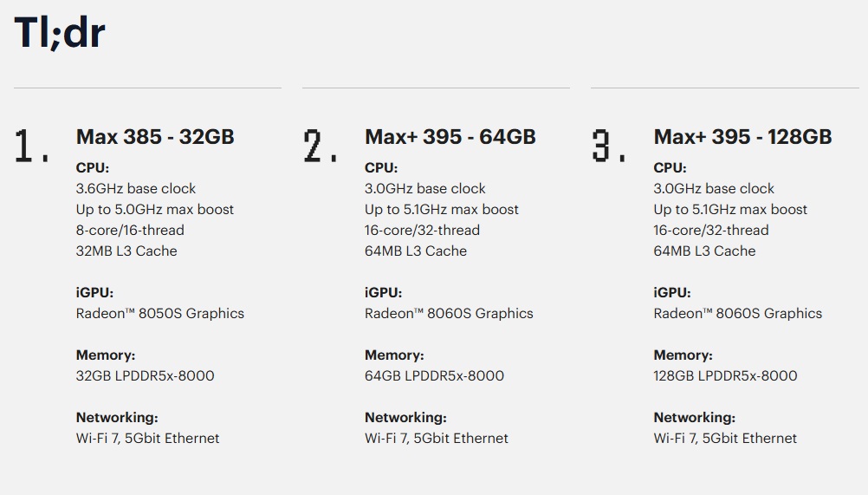The width and height of the screenshot is (868, 495).
Task: Click the CPU label under Max 385
Action: (93, 168)
